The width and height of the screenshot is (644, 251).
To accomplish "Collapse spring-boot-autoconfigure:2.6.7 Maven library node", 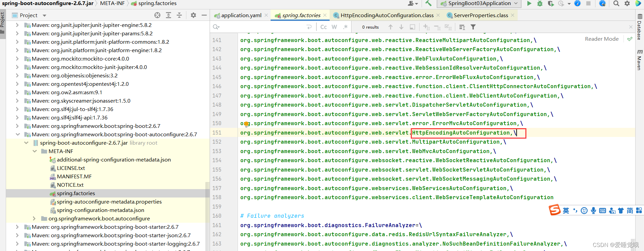I will (x=17, y=134).
